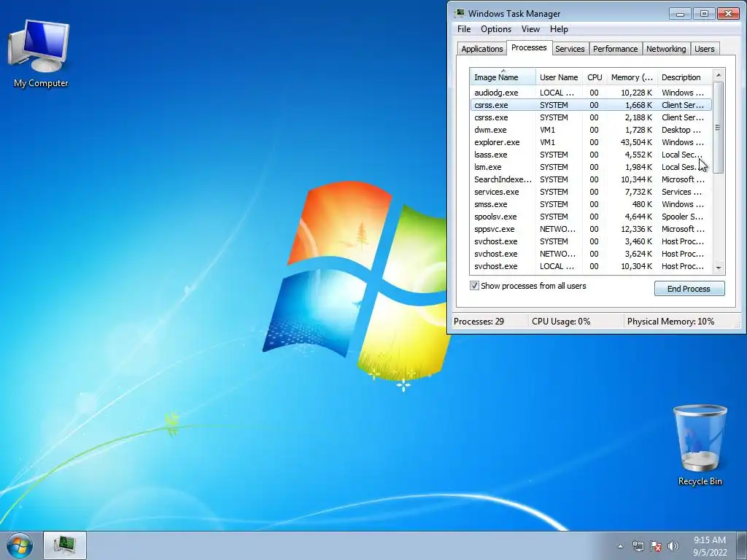Uncheck Show processes from all users

(x=474, y=286)
